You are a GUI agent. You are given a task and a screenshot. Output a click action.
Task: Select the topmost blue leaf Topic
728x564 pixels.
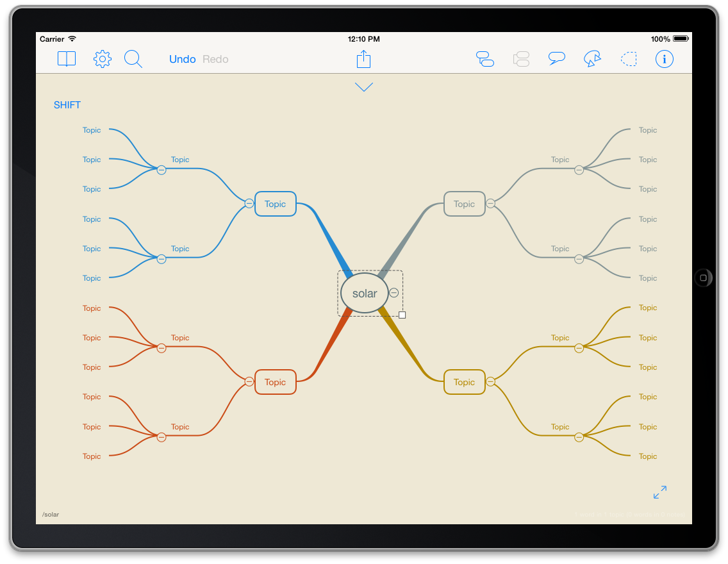(92, 130)
